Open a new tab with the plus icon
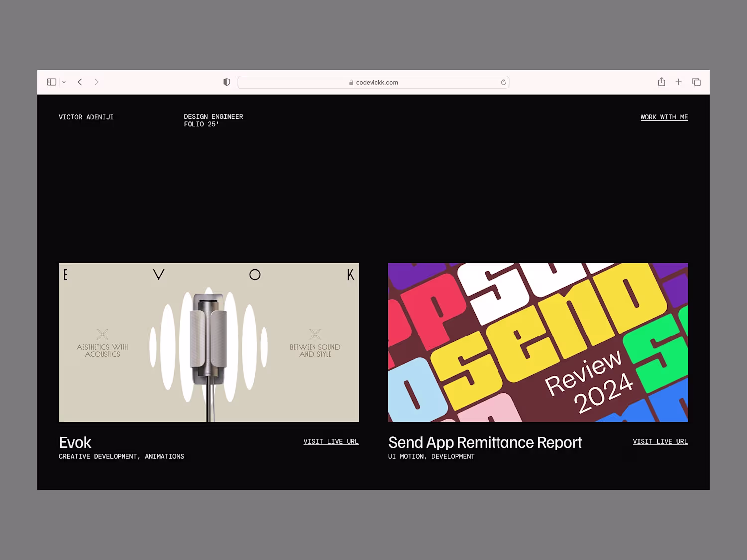The width and height of the screenshot is (747, 560). (679, 82)
